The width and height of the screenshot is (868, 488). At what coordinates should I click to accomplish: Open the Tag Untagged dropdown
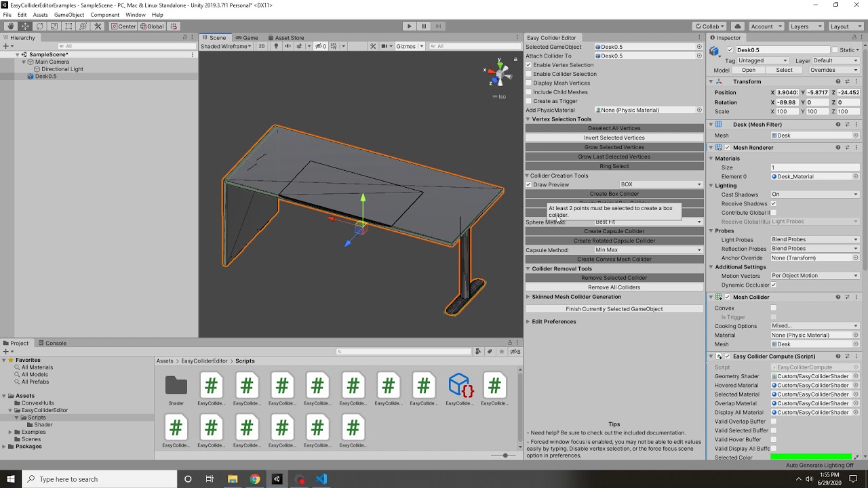pos(764,60)
